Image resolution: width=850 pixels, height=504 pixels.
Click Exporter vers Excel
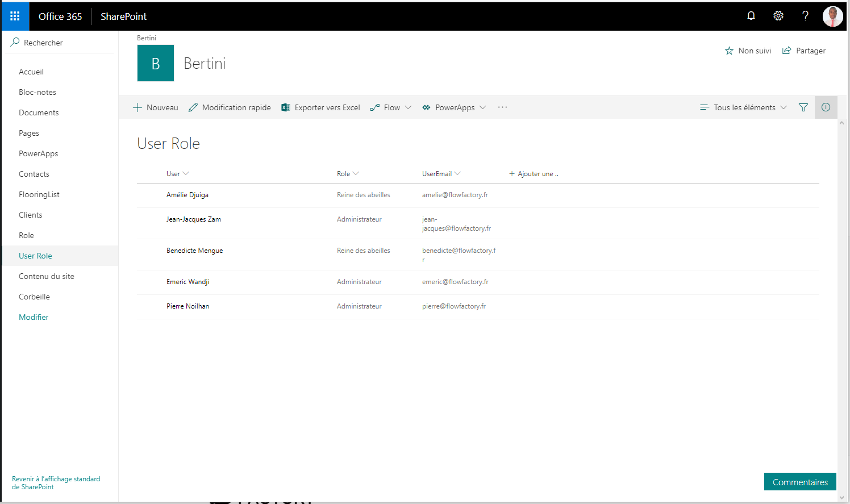321,107
